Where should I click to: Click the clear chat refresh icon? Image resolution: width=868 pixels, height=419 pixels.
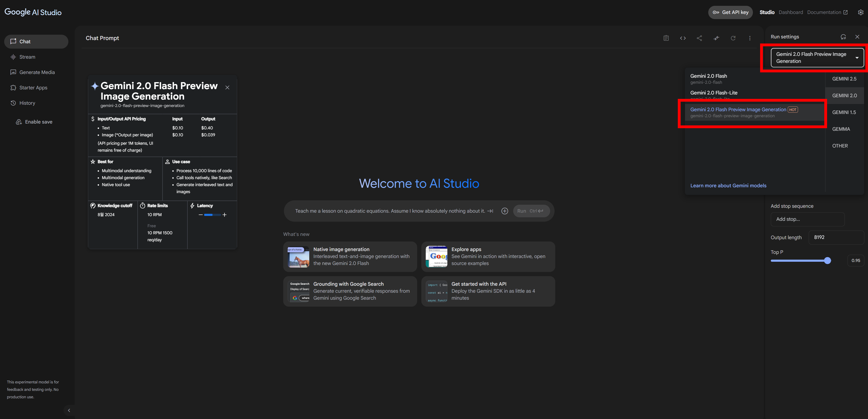[733, 38]
